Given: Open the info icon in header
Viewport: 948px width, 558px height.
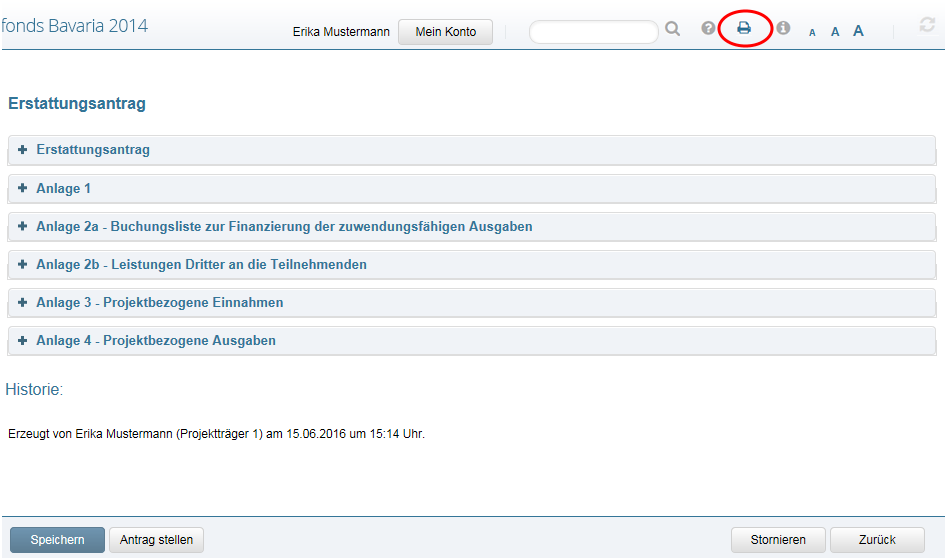Looking at the screenshot, I should click(x=783, y=29).
